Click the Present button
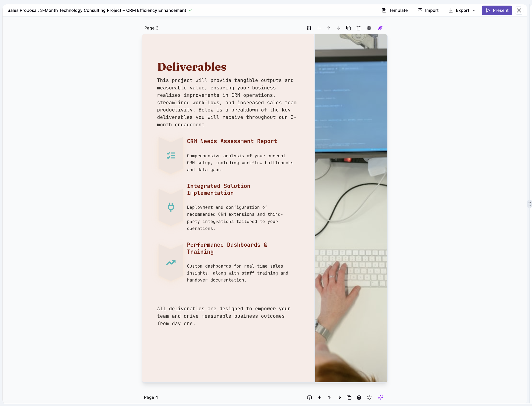The image size is (532, 406). pyautogui.click(x=496, y=10)
